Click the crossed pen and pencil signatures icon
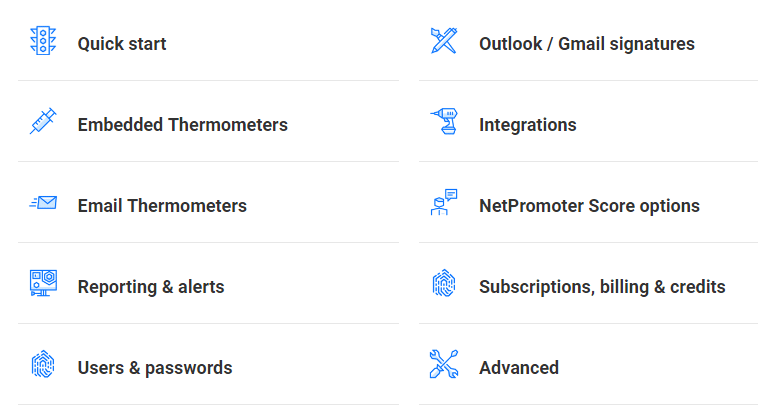The width and height of the screenshot is (758, 410). [444, 41]
